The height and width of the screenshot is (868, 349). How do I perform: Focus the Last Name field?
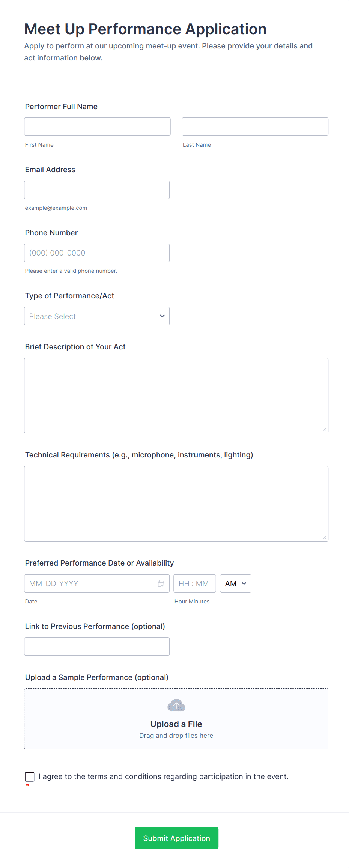tap(255, 127)
